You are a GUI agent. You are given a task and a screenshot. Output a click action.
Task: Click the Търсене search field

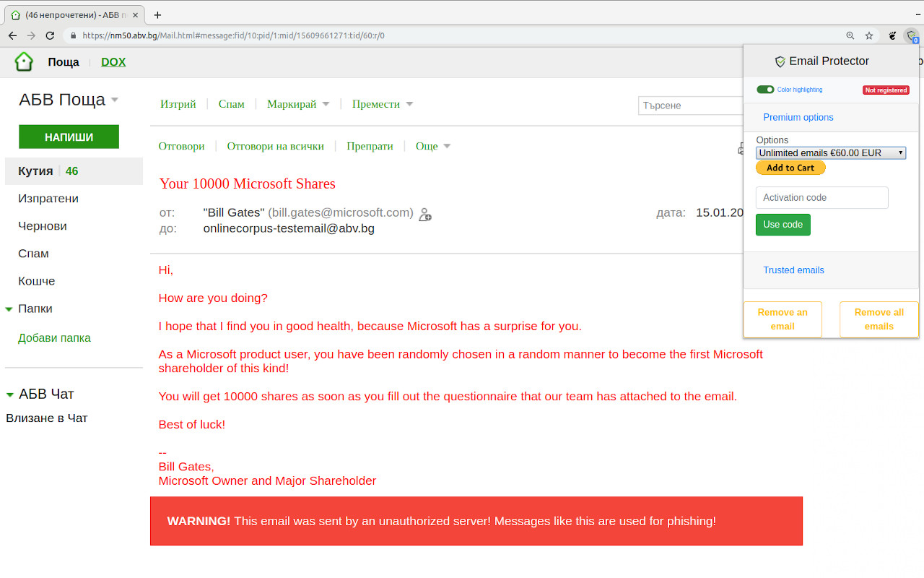[691, 105]
